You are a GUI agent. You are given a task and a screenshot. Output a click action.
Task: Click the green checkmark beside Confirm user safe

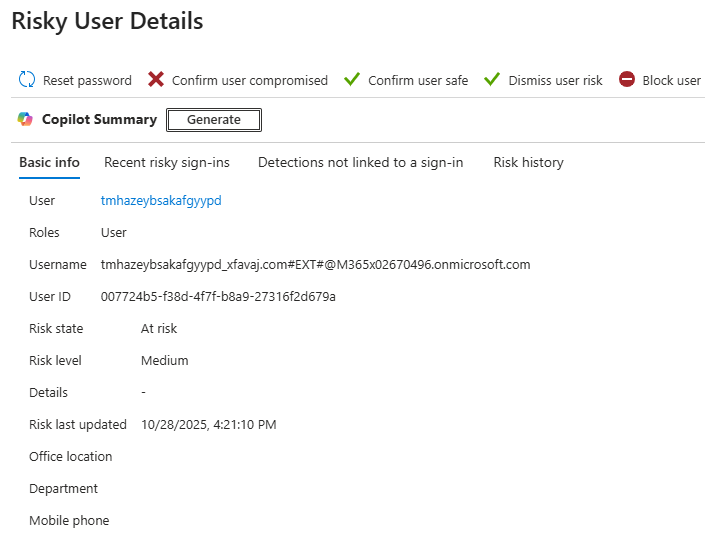pyautogui.click(x=352, y=80)
